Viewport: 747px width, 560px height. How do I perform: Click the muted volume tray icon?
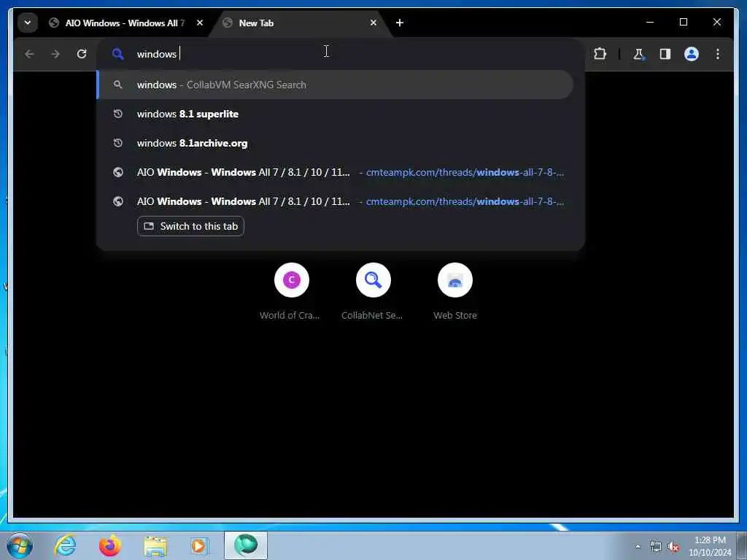pos(673,547)
